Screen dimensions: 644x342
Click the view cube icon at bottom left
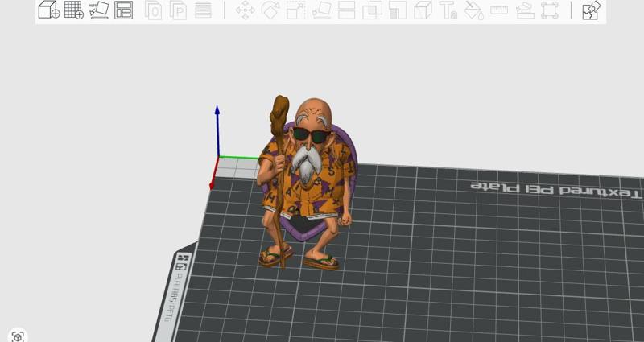[17, 336]
